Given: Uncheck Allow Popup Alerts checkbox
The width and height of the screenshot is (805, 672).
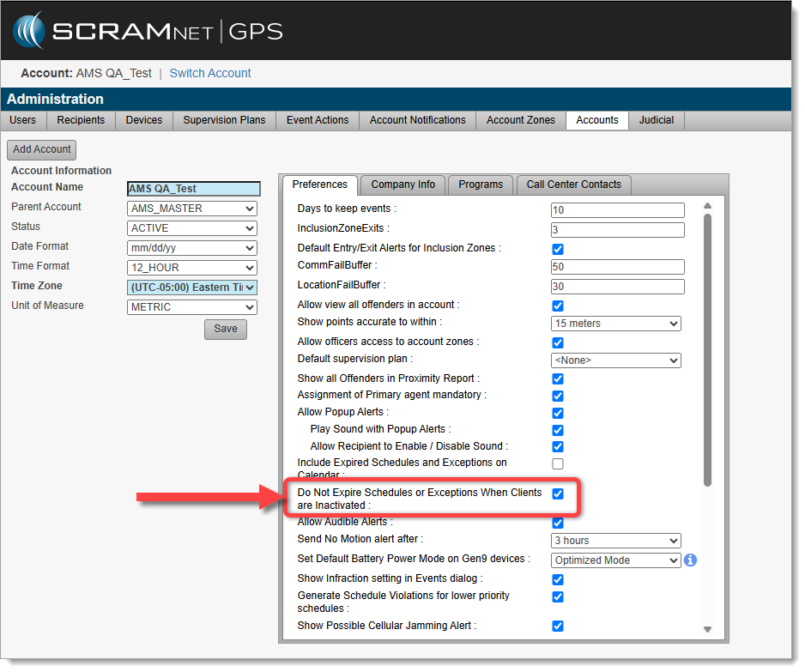Looking at the screenshot, I should pos(558,413).
